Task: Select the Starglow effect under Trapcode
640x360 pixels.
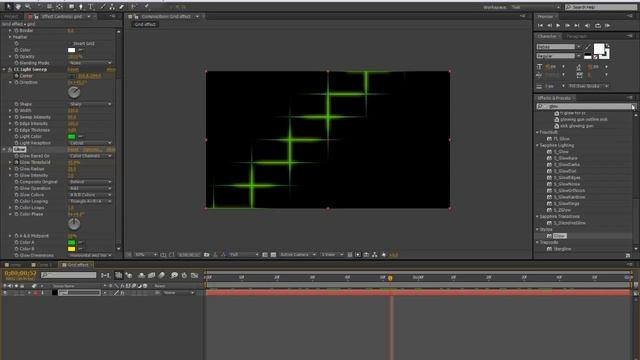Action: coord(562,249)
